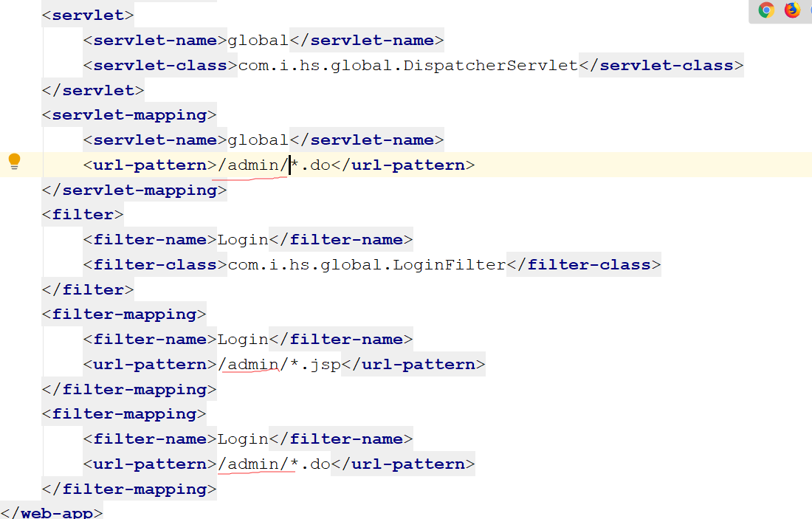Click the yellow intention lightbulb icon
The image size is (812, 519).
(15, 161)
